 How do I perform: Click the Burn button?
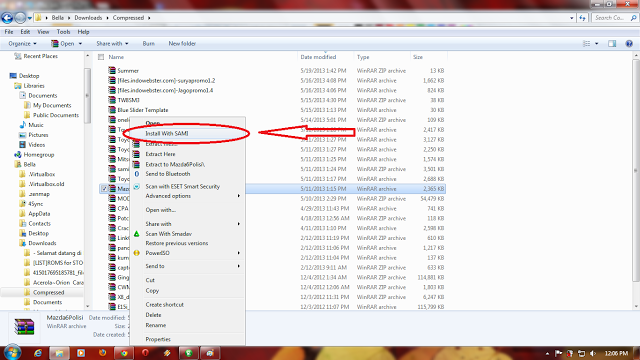pos(149,43)
